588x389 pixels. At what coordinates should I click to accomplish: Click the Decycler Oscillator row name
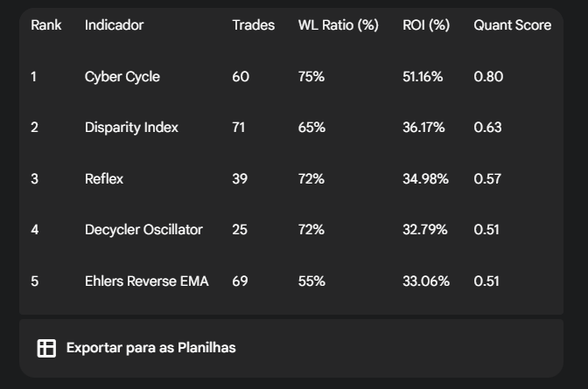(143, 230)
